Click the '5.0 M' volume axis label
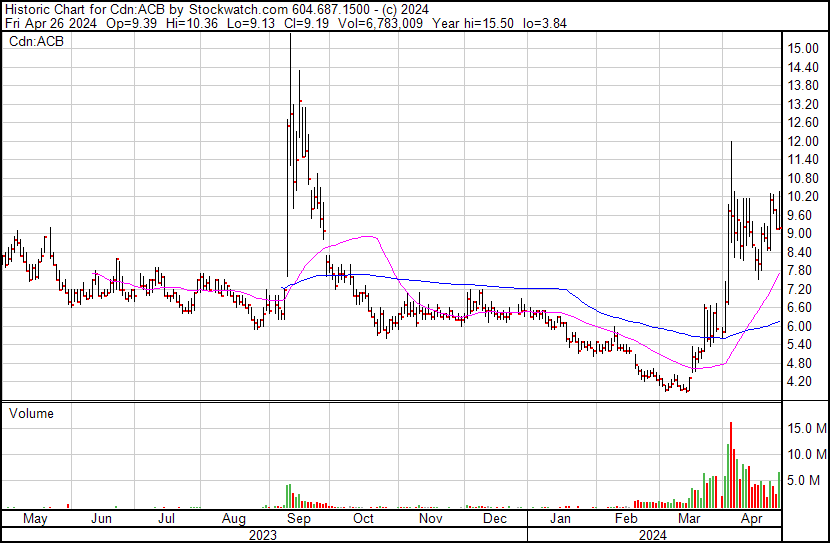The width and height of the screenshot is (830, 543). (804, 480)
